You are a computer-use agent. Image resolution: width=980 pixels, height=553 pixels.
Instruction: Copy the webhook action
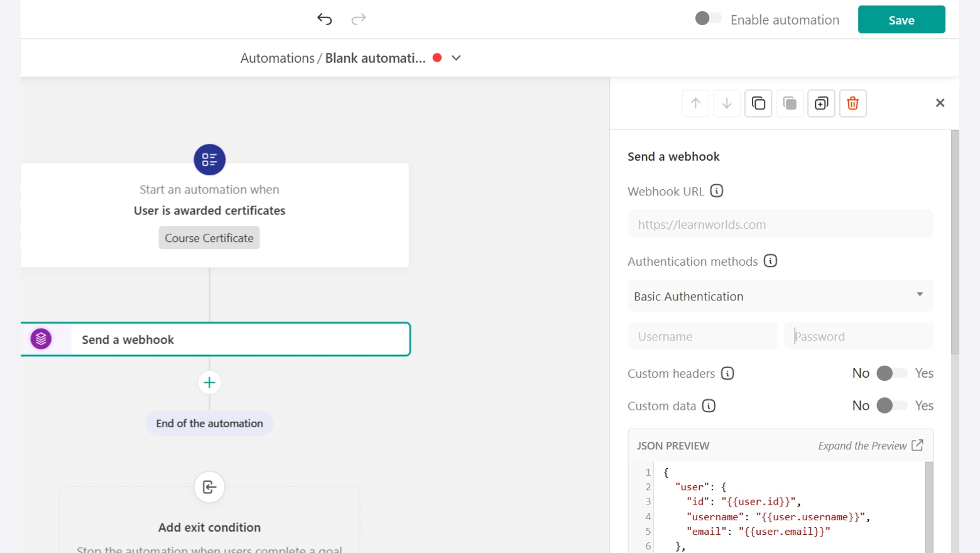758,103
